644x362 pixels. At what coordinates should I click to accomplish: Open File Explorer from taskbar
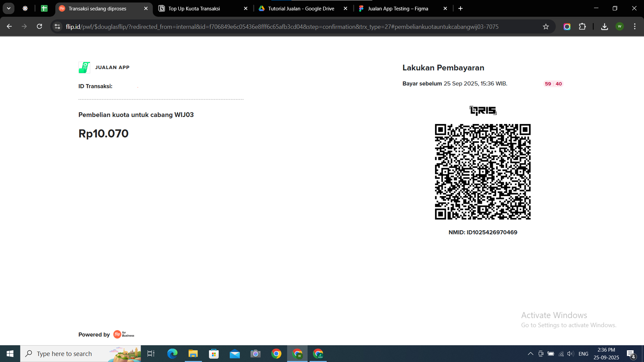(x=193, y=354)
